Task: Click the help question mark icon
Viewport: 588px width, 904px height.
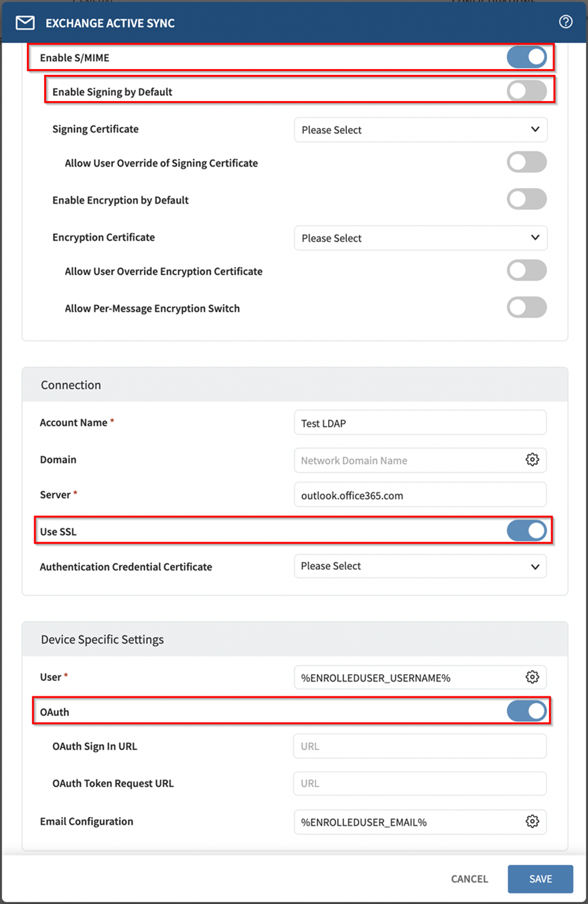Action: click(x=565, y=22)
